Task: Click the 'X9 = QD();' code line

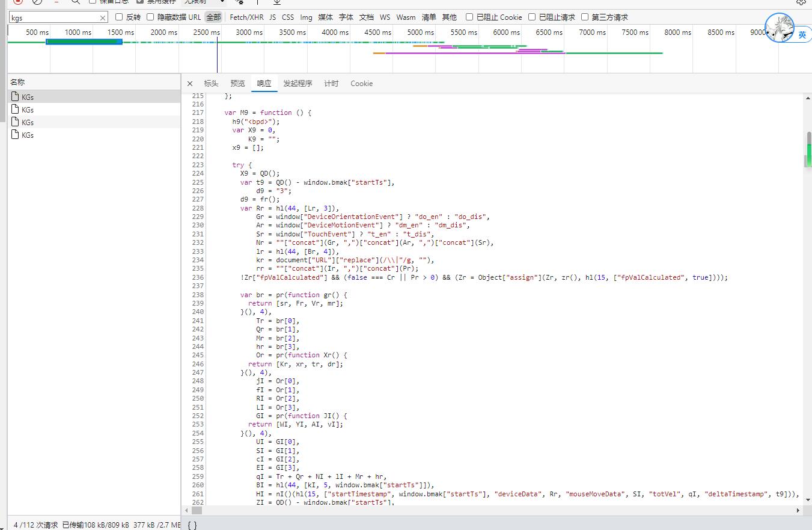Action: [260, 173]
